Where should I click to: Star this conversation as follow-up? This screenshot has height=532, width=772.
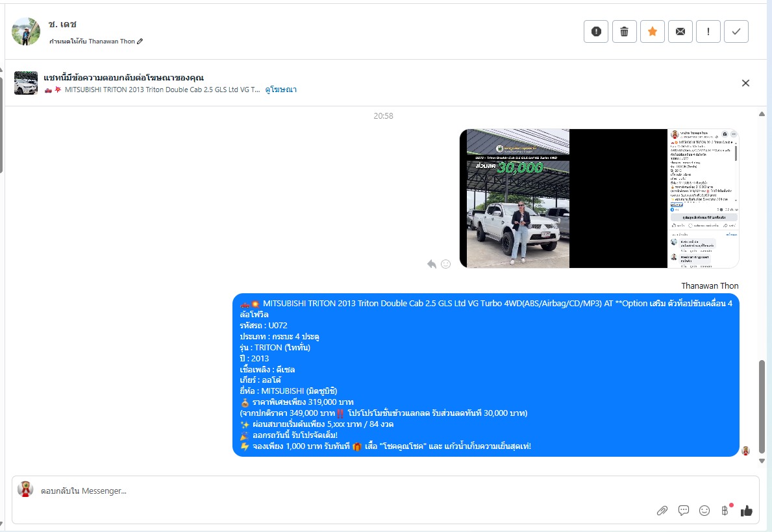pos(653,32)
